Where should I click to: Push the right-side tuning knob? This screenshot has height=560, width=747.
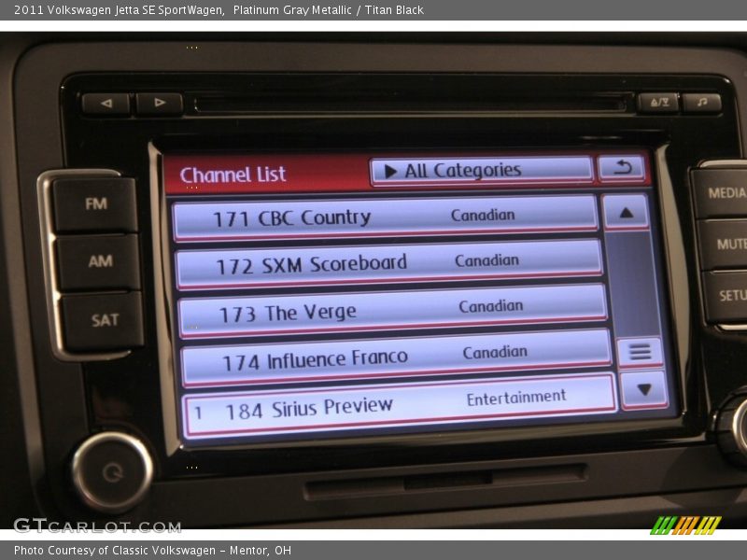731,427
